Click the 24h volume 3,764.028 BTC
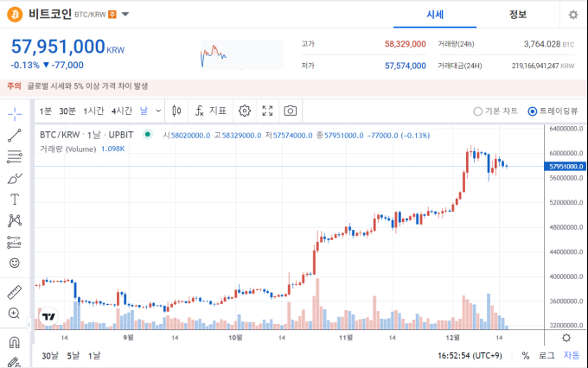 click(548, 44)
